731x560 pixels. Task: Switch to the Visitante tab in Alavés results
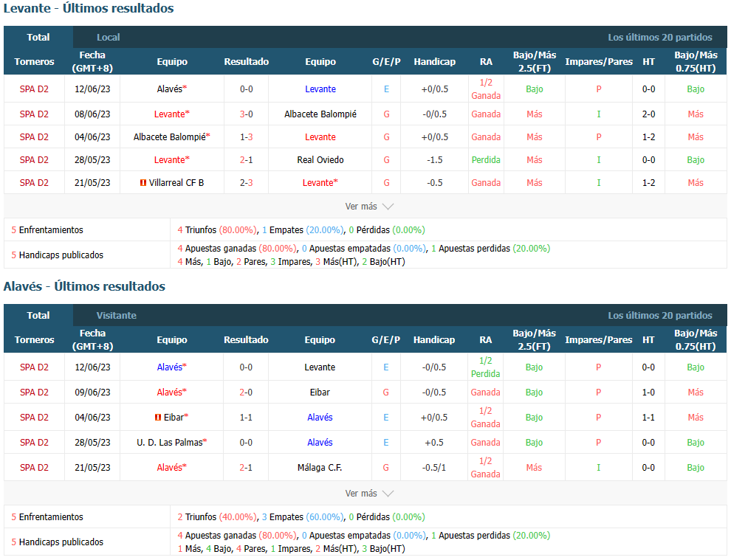tap(117, 315)
